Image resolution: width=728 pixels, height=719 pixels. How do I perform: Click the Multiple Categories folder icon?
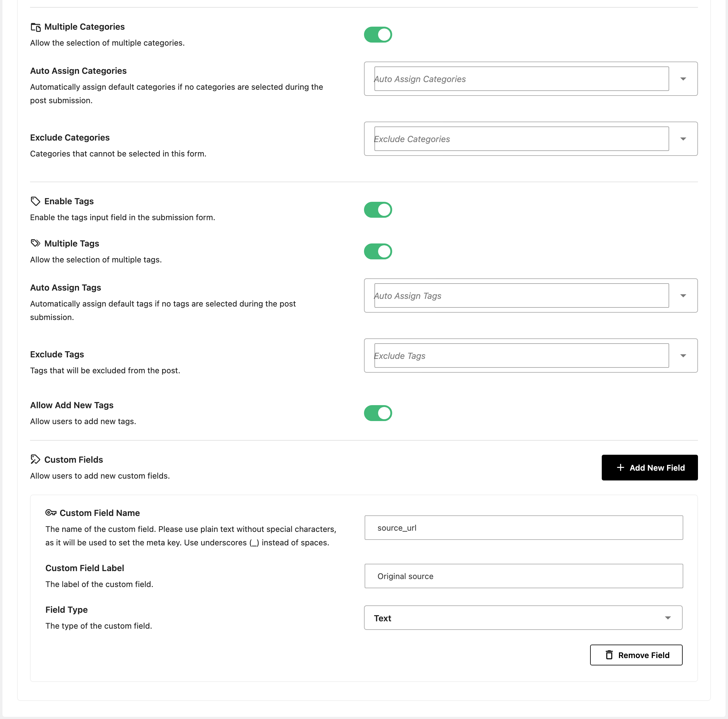click(x=36, y=27)
